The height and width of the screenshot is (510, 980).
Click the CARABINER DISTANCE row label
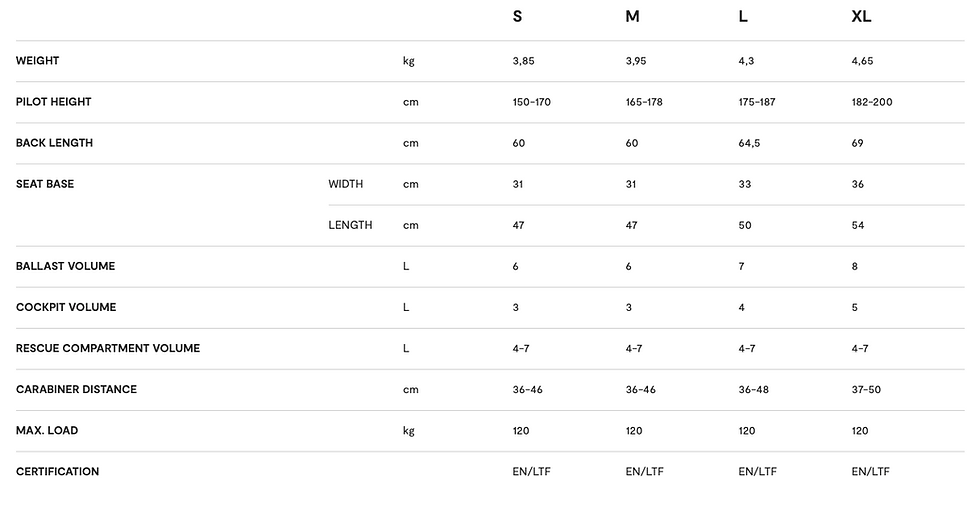click(76, 389)
